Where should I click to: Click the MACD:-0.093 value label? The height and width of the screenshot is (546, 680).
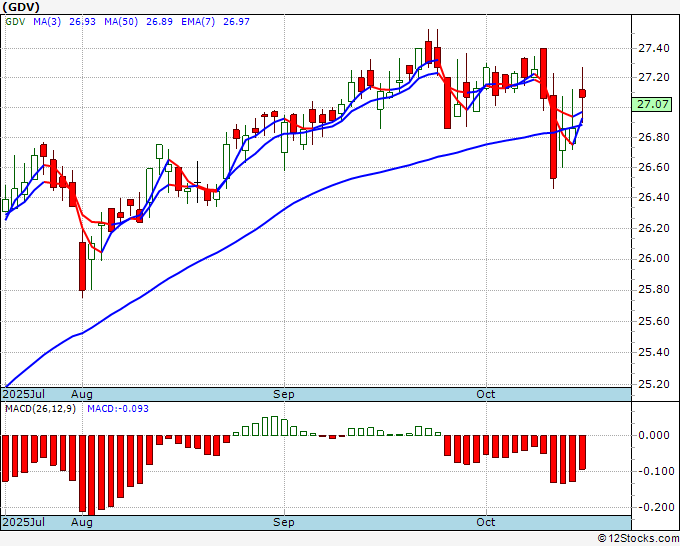[x=118, y=409]
